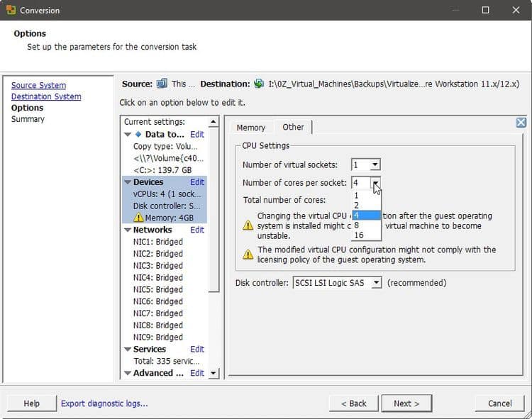Viewport: 532px width, 419px height.
Task: Select the Total: 335 services row
Action: tap(167, 361)
